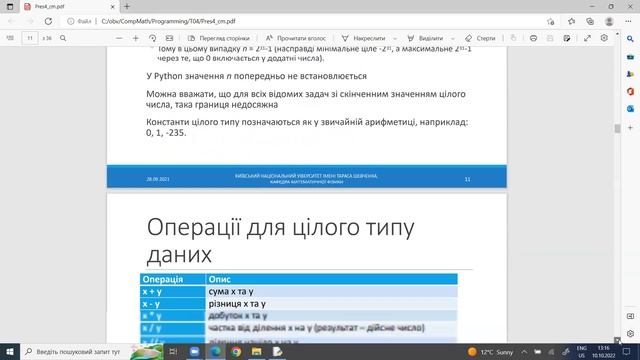
Task: Show hidden system tray icons
Action: [x=524, y=352]
